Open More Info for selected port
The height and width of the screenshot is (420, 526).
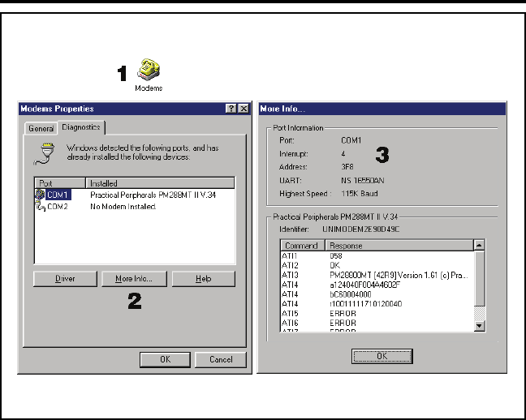(x=134, y=279)
